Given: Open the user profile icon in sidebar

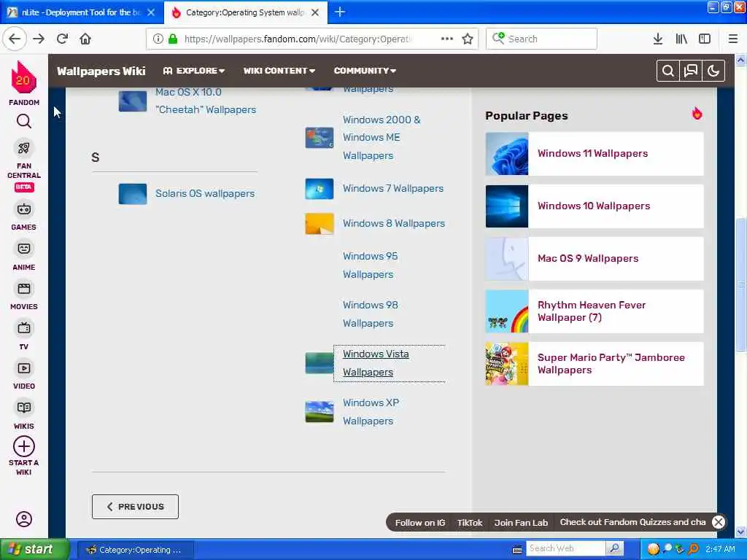Looking at the screenshot, I should coord(24,518).
